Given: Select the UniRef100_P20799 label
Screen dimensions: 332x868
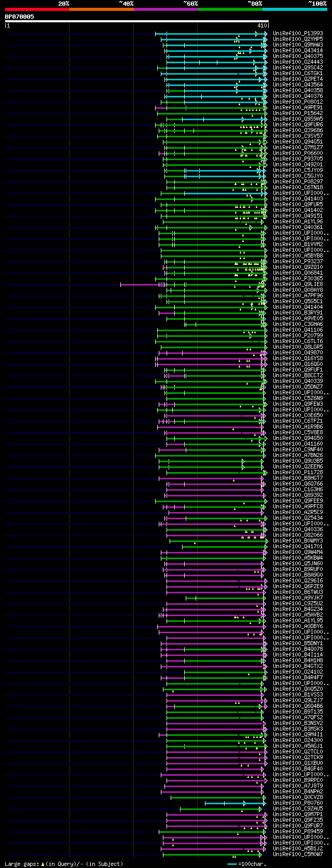Looking at the screenshot, I should tap(298, 336).
